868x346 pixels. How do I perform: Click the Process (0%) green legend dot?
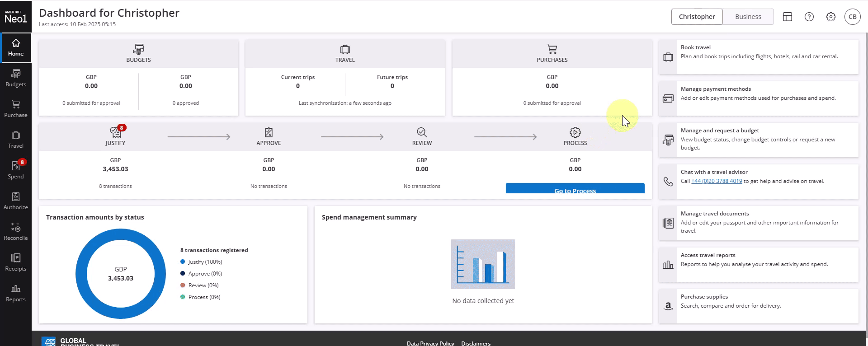pos(183,297)
